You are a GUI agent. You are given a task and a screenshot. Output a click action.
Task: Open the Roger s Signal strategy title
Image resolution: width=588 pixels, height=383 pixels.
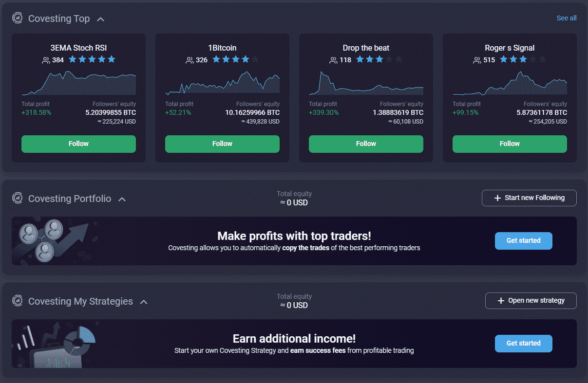pyautogui.click(x=510, y=48)
